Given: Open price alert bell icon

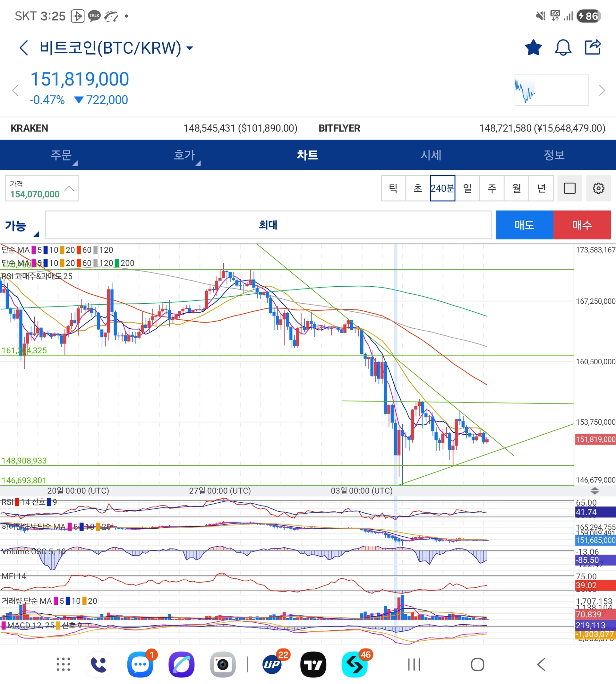Looking at the screenshot, I should click(x=563, y=48).
